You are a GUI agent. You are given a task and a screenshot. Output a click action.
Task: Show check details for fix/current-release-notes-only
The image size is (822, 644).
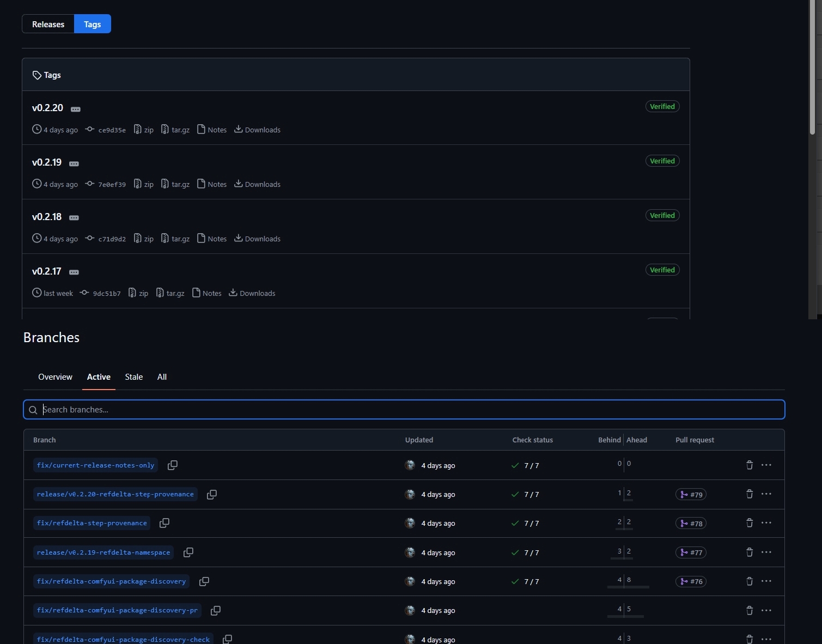tap(525, 466)
